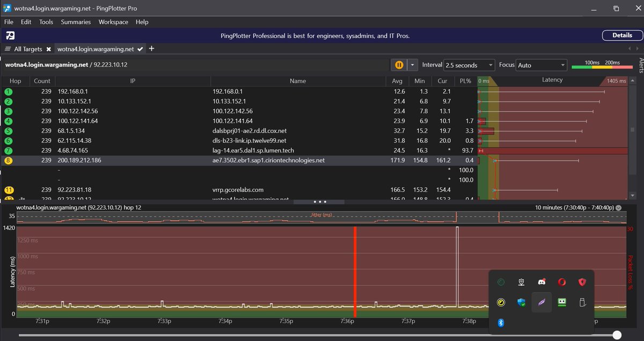Click the target address field wotna4.login.wargaming.net
This screenshot has width=644, height=341.
pos(196,64)
